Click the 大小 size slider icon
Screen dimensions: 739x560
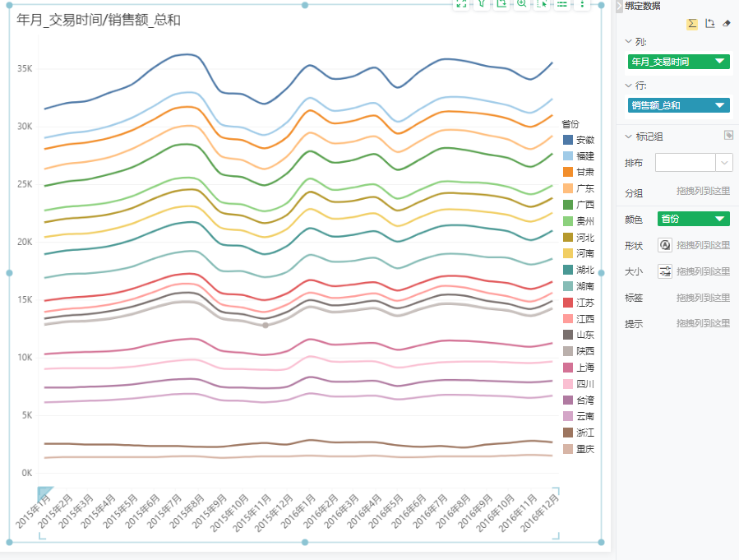(665, 271)
